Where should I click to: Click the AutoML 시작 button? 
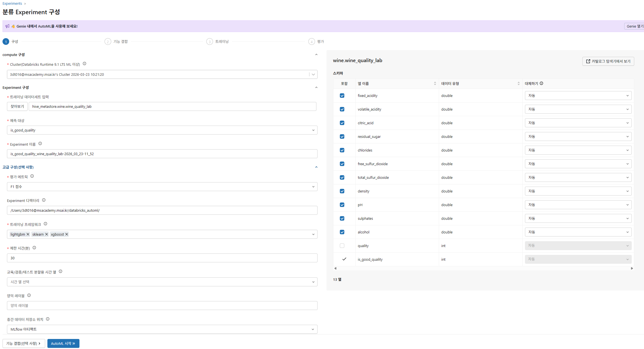[63, 343]
